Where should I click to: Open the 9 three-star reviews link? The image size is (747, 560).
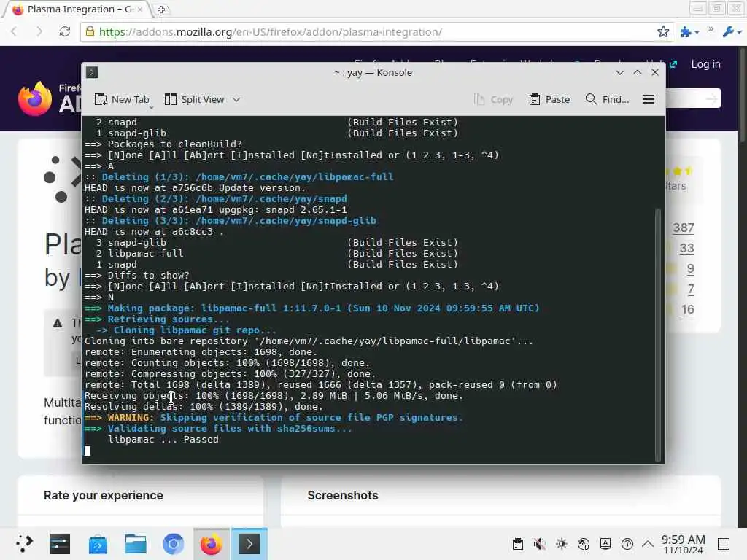pos(690,268)
